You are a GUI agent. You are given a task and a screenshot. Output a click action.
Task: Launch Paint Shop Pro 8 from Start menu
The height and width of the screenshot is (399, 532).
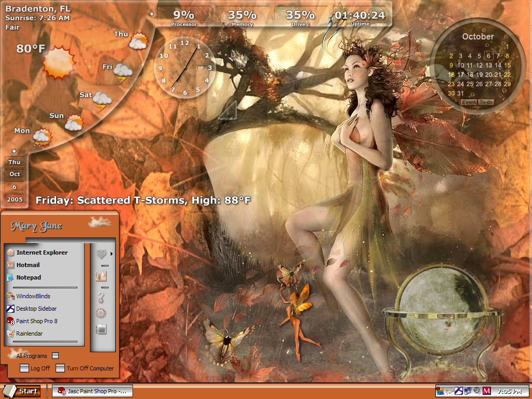point(32,321)
